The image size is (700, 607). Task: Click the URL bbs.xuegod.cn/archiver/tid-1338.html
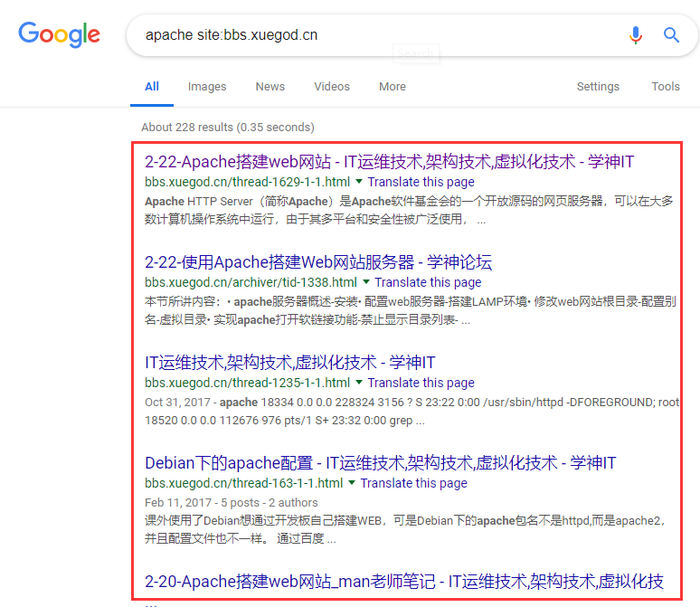point(251,282)
